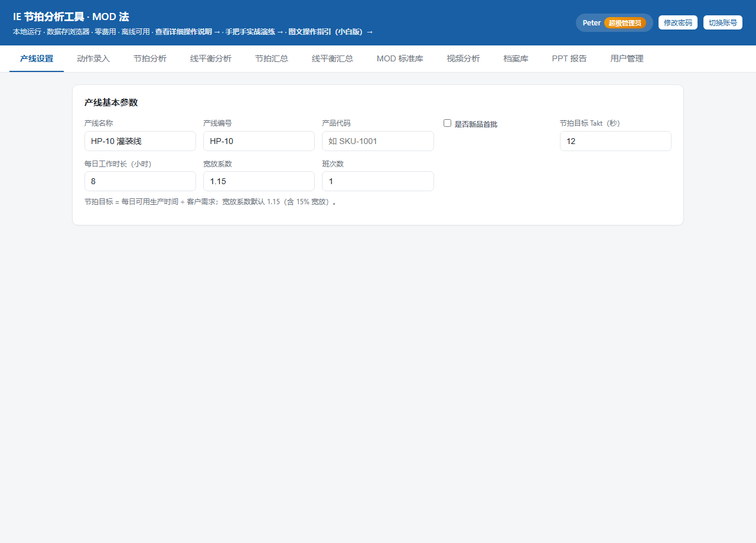Viewport: 756px width, 543px height.
Task: Select the 宽放系数 input field
Action: coord(259,181)
